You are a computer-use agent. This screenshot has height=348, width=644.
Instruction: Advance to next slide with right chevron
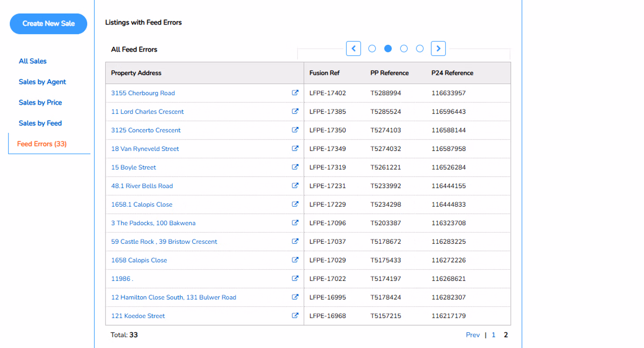tap(438, 49)
